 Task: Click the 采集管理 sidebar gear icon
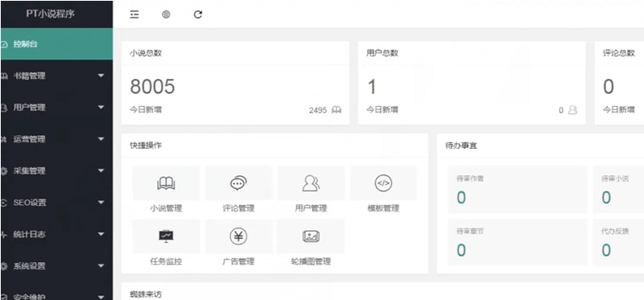click(x=4, y=171)
